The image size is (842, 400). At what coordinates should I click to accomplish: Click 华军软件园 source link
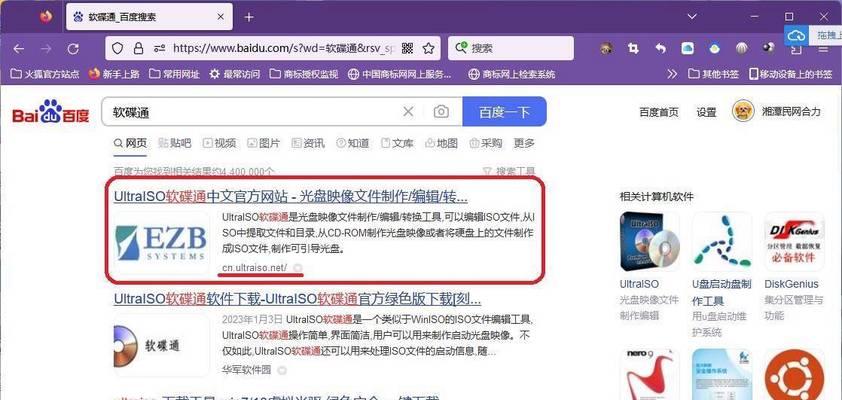[x=246, y=369]
